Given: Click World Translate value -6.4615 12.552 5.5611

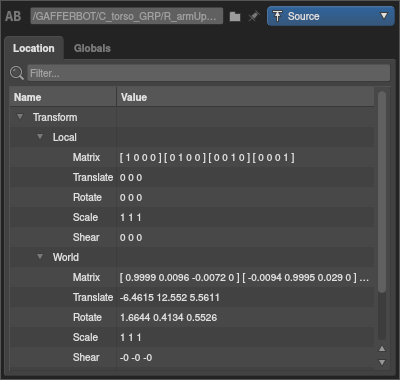Looking at the screenshot, I should point(170,297).
